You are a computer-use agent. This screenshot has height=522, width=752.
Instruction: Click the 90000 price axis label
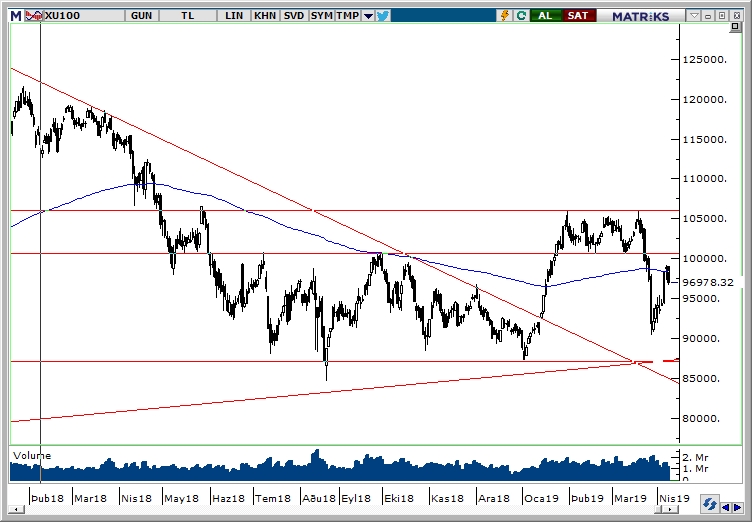[701, 338]
